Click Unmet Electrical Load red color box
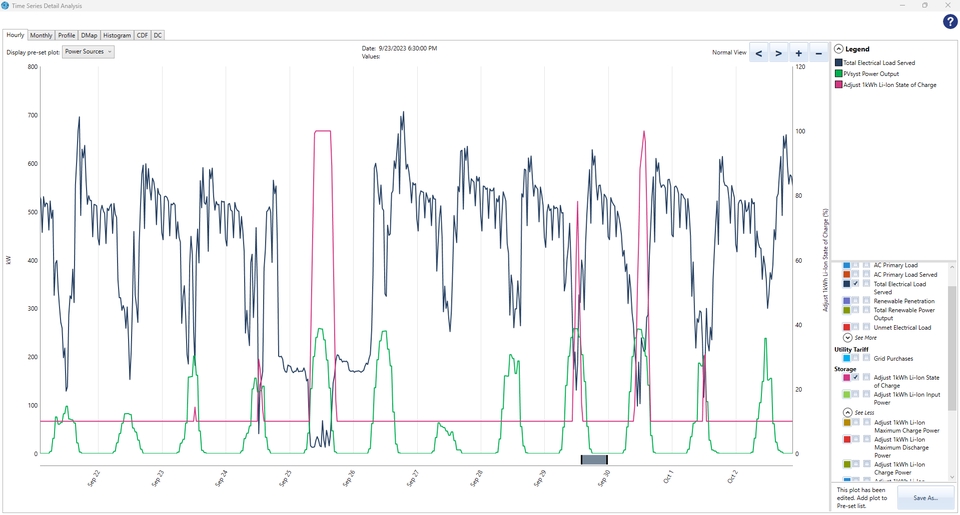 [847, 328]
